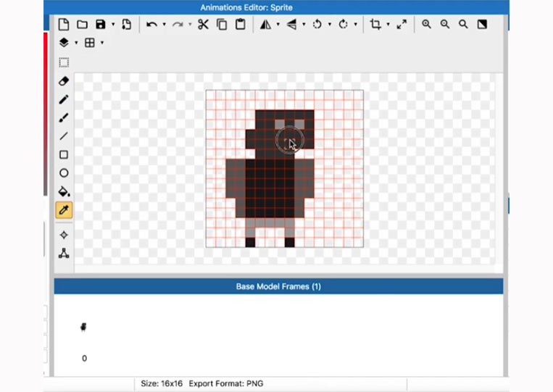
Task: Paste from clipboard
Action: click(241, 25)
